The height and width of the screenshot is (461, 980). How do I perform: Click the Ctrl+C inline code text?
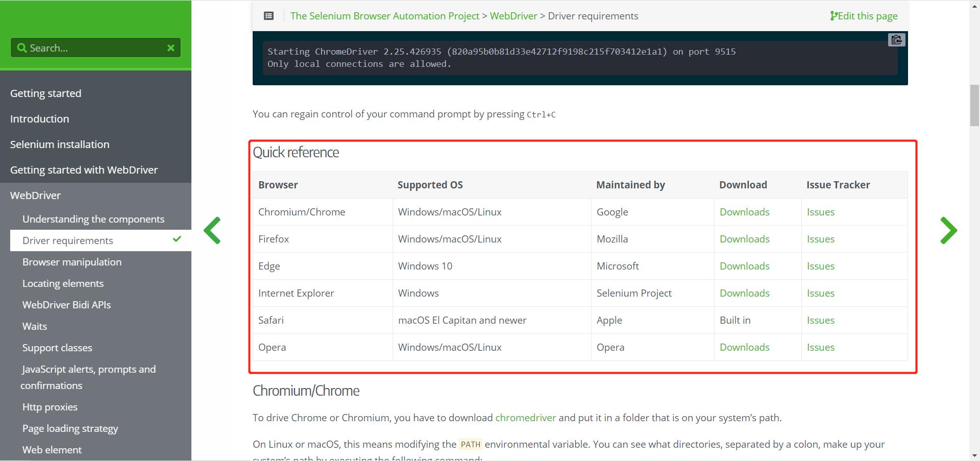tap(541, 115)
